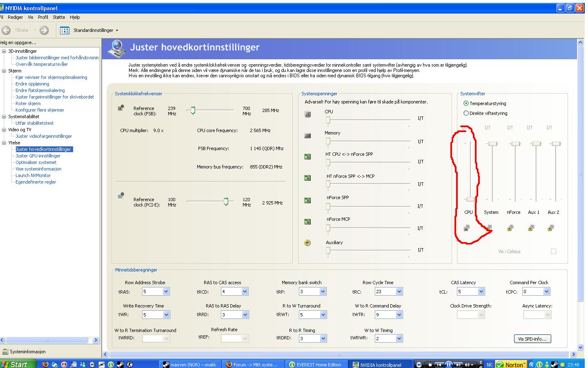Click the HT nForce SPP <-> MCP icon
This screenshot has height=368, width=588.
(x=307, y=178)
